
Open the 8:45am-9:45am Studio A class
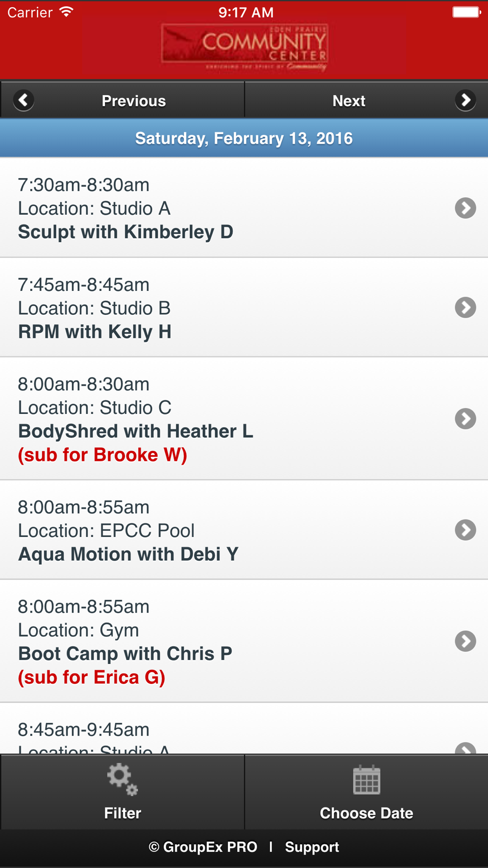click(x=244, y=729)
